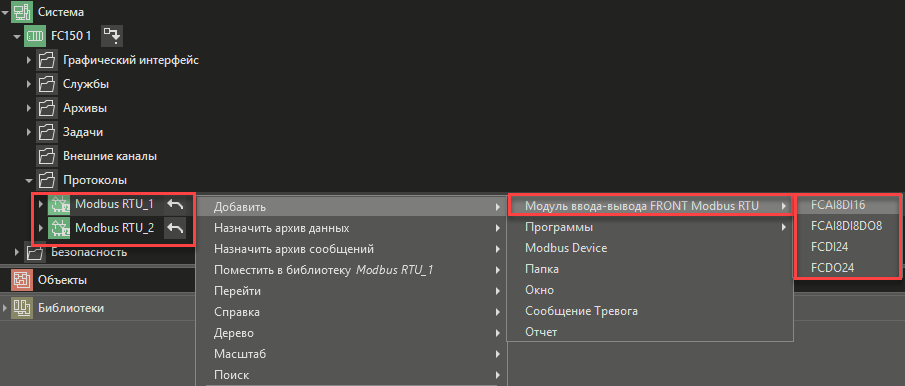Click the return arrow icon beside Modbus RTU_2
Viewport: 905px width, 386px height.
click(175, 228)
